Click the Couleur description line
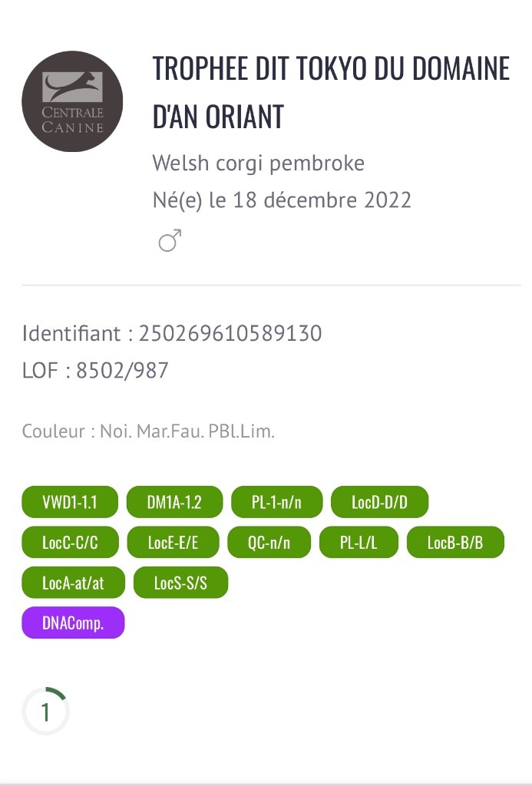Image resolution: width=532 pixels, height=786 pixels. coord(148,431)
